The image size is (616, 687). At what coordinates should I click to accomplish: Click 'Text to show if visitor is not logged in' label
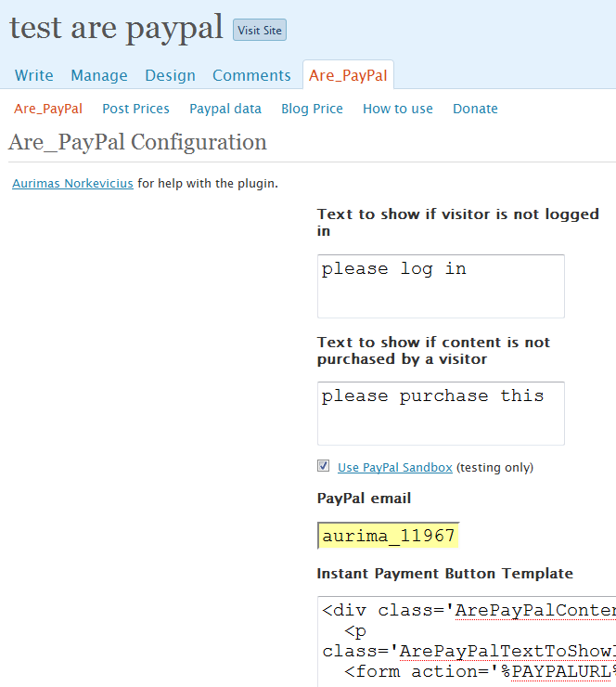click(x=458, y=222)
